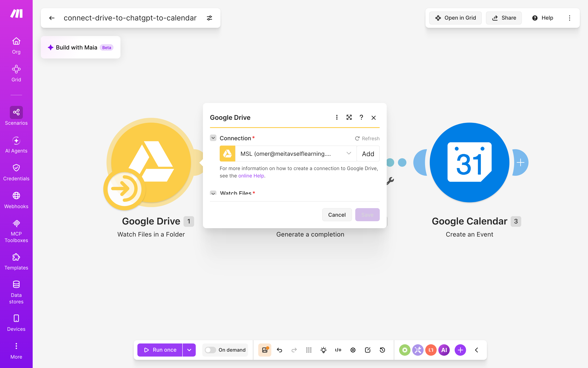The height and width of the screenshot is (368, 588).
Task: Click Cancel in Google Drive dialog
Action: pyautogui.click(x=337, y=215)
